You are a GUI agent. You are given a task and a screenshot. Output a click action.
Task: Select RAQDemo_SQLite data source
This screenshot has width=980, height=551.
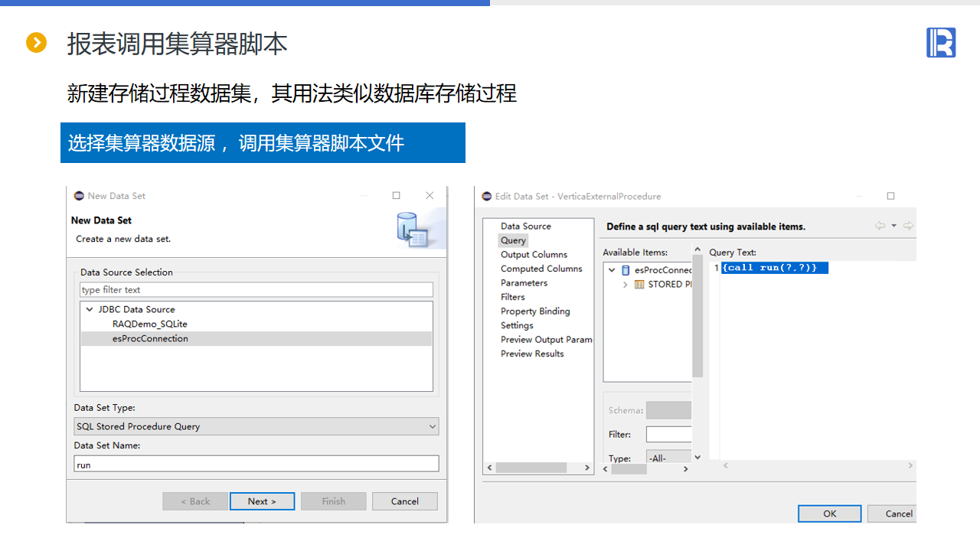tap(150, 324)
